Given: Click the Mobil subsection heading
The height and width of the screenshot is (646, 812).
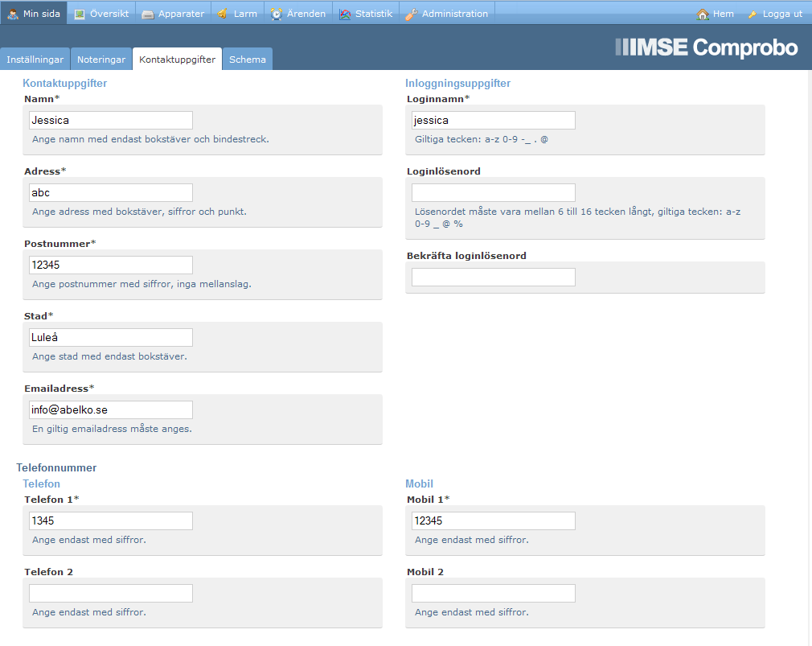Looking at the screenshot, I should [419, 483].
